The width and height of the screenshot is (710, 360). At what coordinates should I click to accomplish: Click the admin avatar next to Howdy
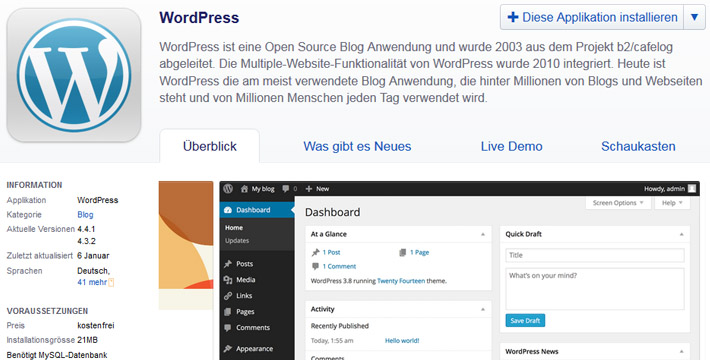point(691,188)
